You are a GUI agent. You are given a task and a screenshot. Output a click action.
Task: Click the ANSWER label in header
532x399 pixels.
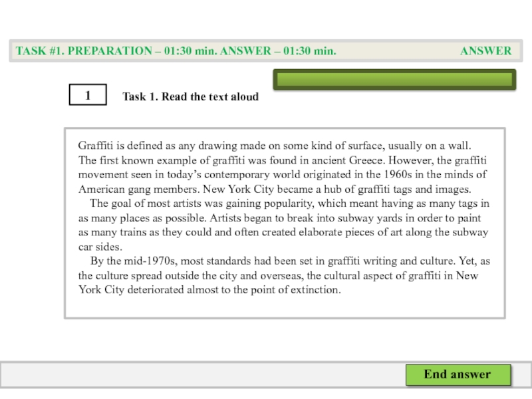pyautogui.click(x=485, y=51)
